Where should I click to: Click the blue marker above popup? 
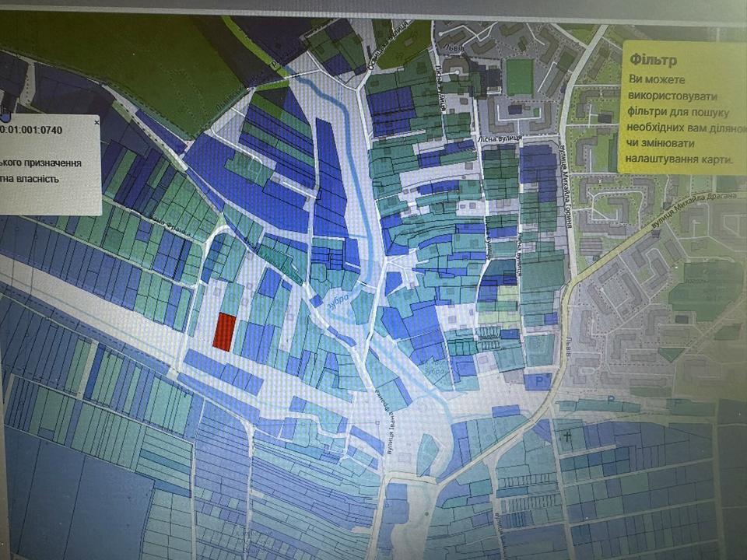pos(5,117)
